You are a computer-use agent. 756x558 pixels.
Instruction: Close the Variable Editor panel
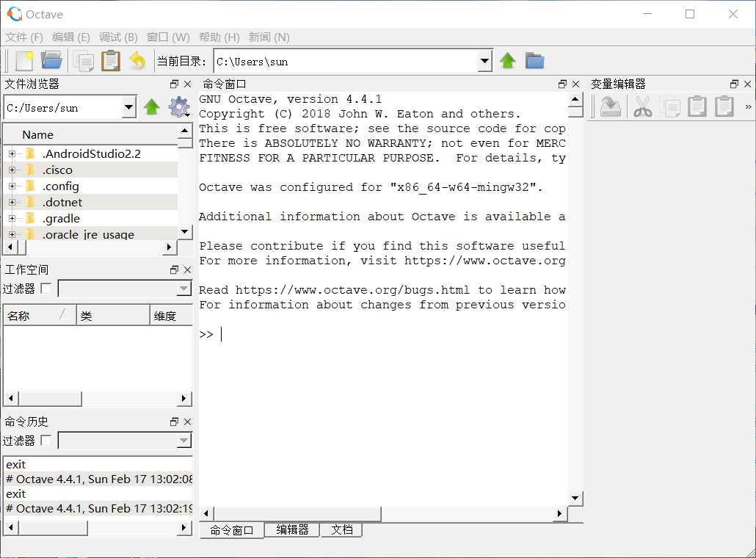[747, 84]
